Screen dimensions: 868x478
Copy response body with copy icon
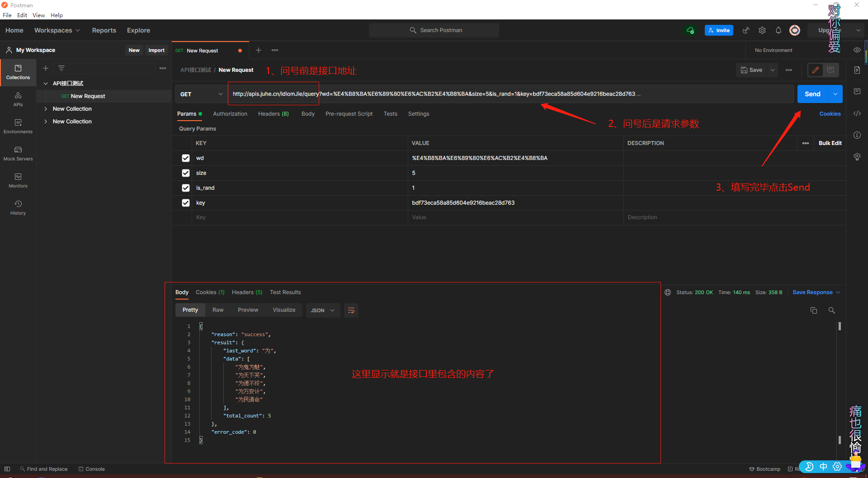tap(814, 310)
